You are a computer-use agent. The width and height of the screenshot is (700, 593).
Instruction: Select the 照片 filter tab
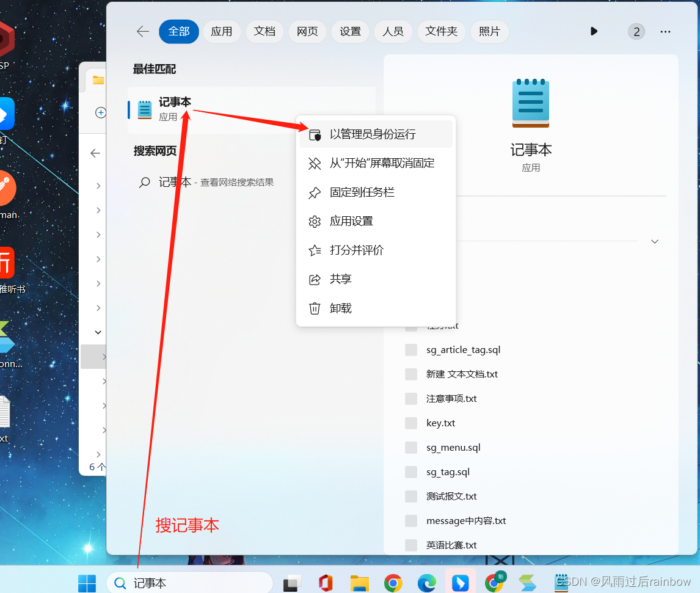click(489, 31)
